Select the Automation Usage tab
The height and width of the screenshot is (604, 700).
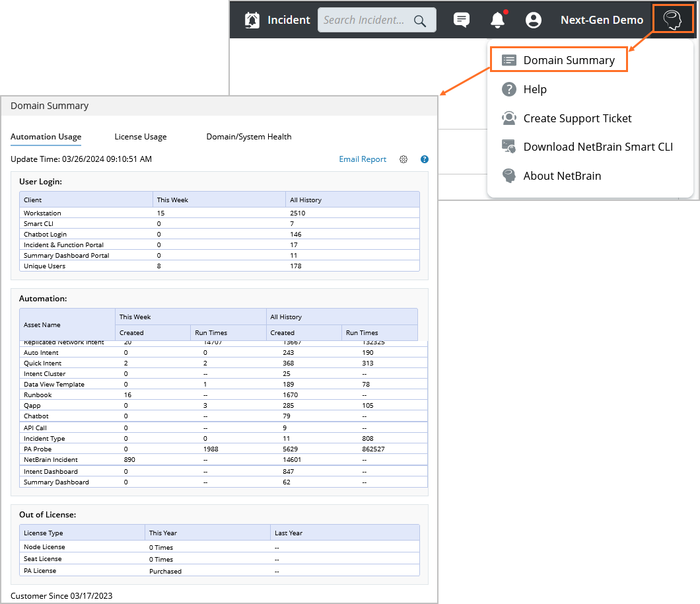(x=46, y=137)
